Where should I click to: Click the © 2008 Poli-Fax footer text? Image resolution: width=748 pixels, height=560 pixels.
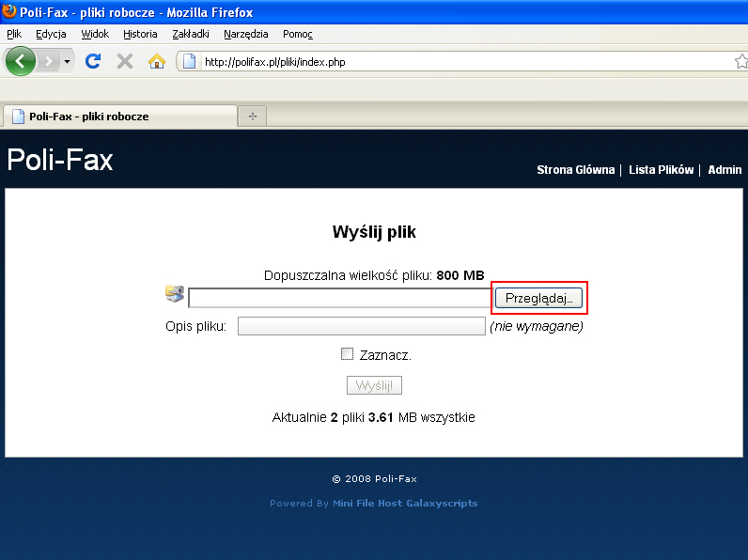(375, 479)
